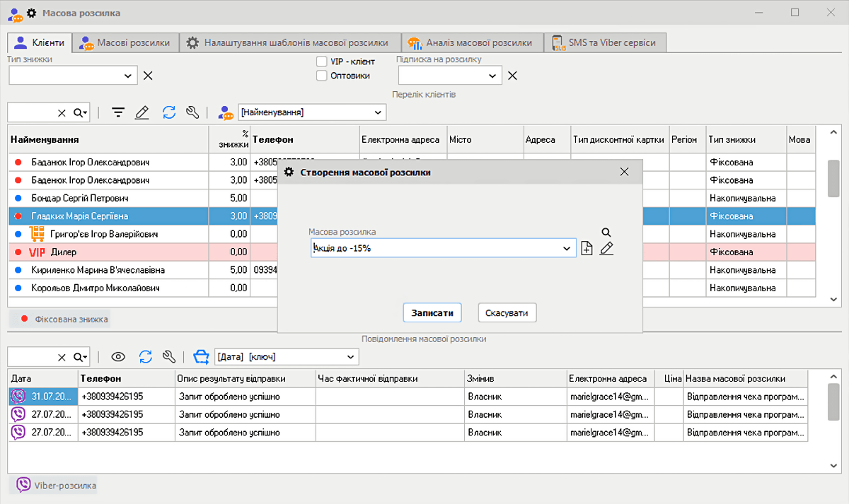
Task: Switch to the Аналіз масової розсилки tab
Action: tap(471, 42)
